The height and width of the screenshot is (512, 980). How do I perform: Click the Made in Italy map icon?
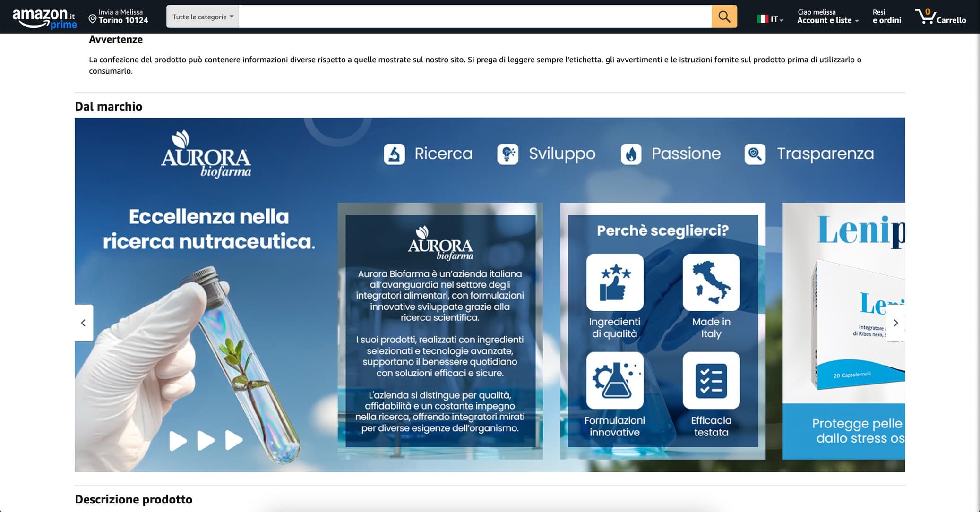click(711, 282)
